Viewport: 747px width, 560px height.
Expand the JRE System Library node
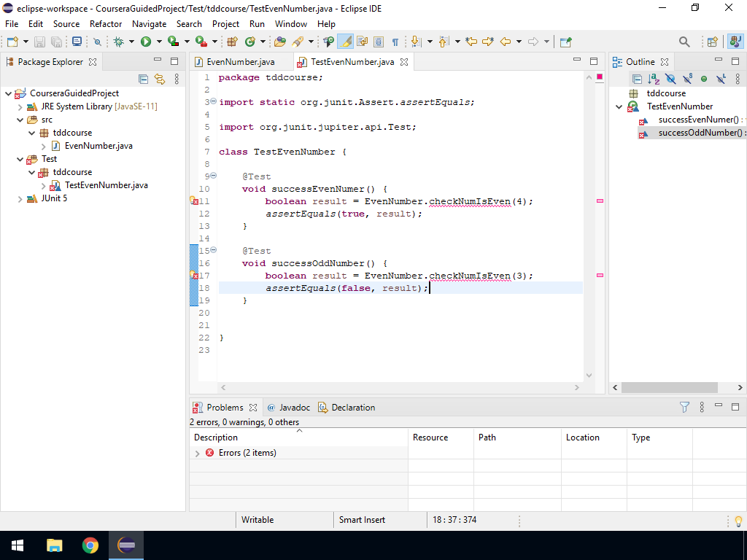pyautogui.click(x=20, y=106)
